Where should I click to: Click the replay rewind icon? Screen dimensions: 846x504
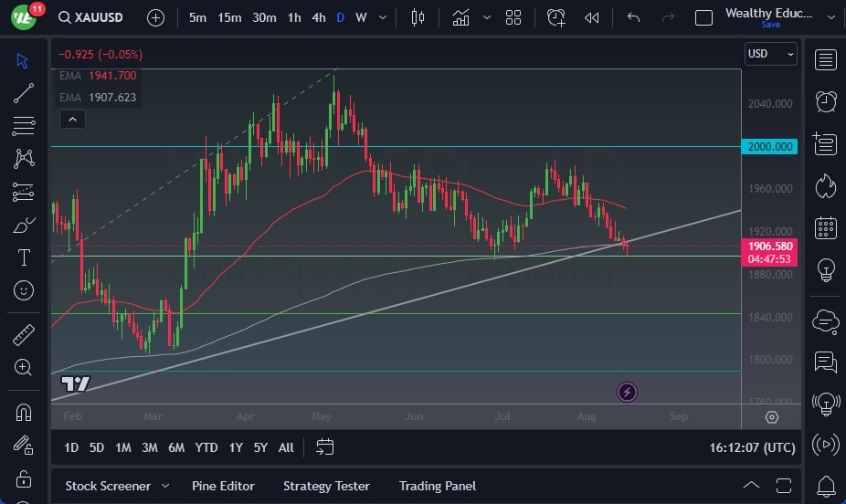592,17
